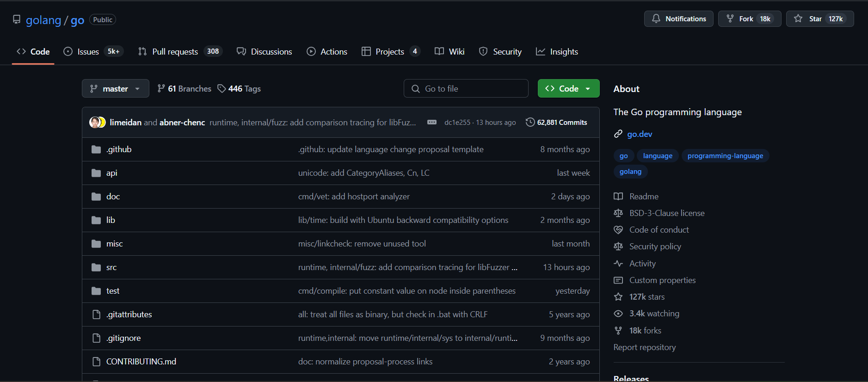Viewport: 868px width, 382px height.
Task: Visit the go.dev website link
Action: point(640,134)
